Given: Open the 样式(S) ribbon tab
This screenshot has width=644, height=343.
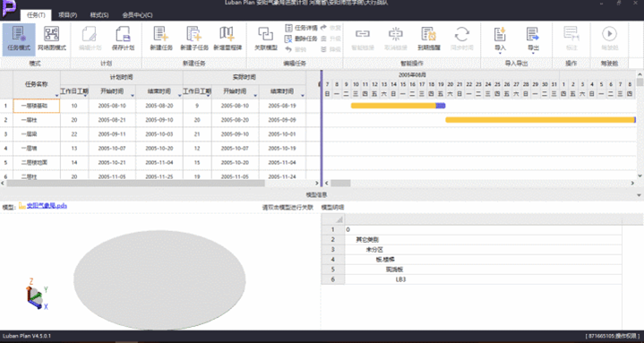Looking at the screenshot, I should pyautogui.click(x=99, y=15).
